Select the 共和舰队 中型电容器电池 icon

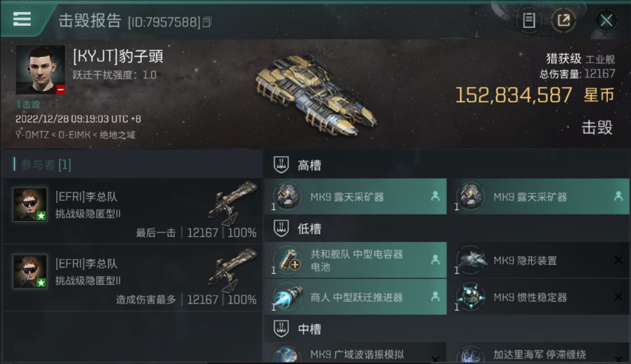point(287,260)
